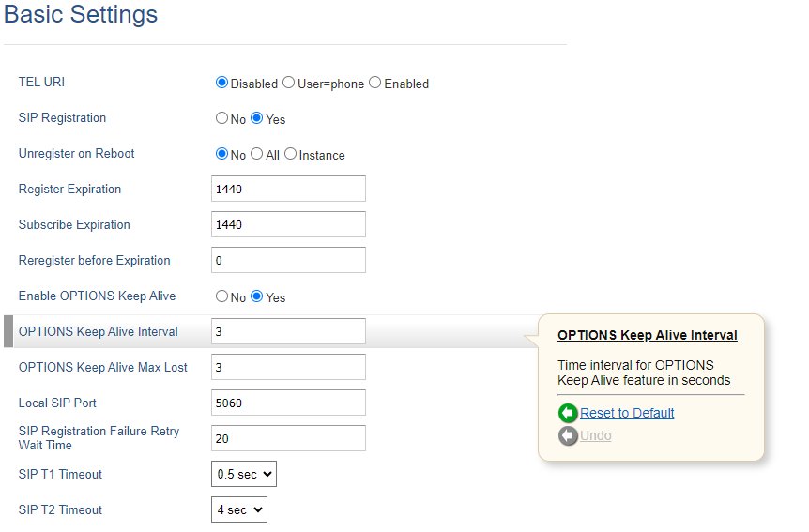809x532 pixels.
Task: Open the SIP T2 Timeout dropdown
Action: [x=239, y=509]
